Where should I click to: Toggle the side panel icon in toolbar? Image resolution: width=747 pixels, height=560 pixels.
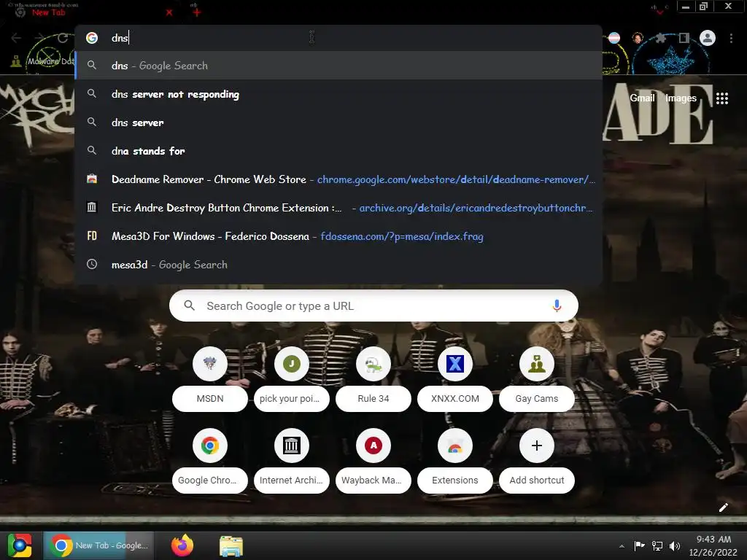[684, 38]
